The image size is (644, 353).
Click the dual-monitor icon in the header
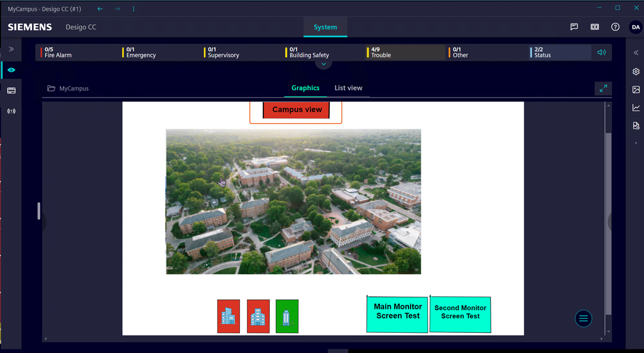pyautogui.click(x=595, y=27)
